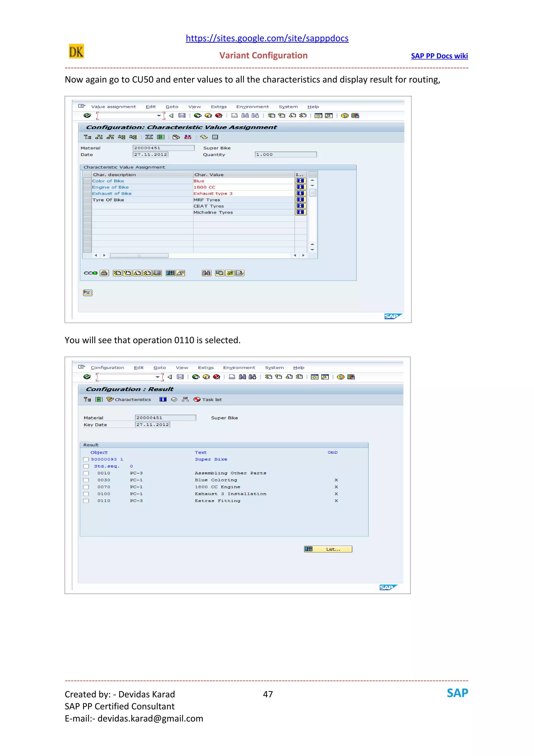Open Value assignment menu
The height and width of the screenshot is (756, 534).
[113, 107]
